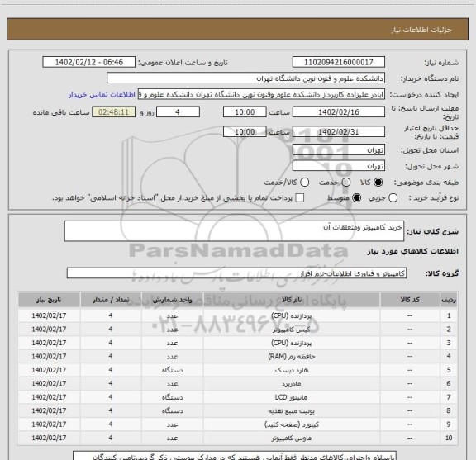Open the اطلاعات تماس خریدار link
This screenshot has width=476, height=460.
[x=102, y=95]
